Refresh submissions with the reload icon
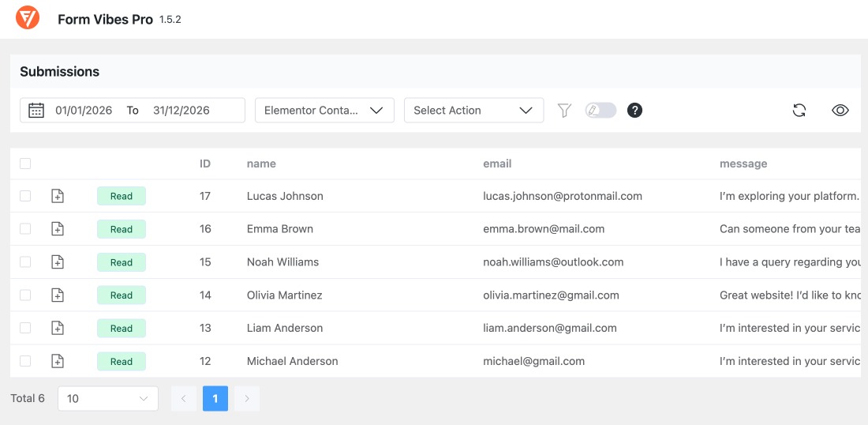This screenshot has height=425, width=868. 799,111
